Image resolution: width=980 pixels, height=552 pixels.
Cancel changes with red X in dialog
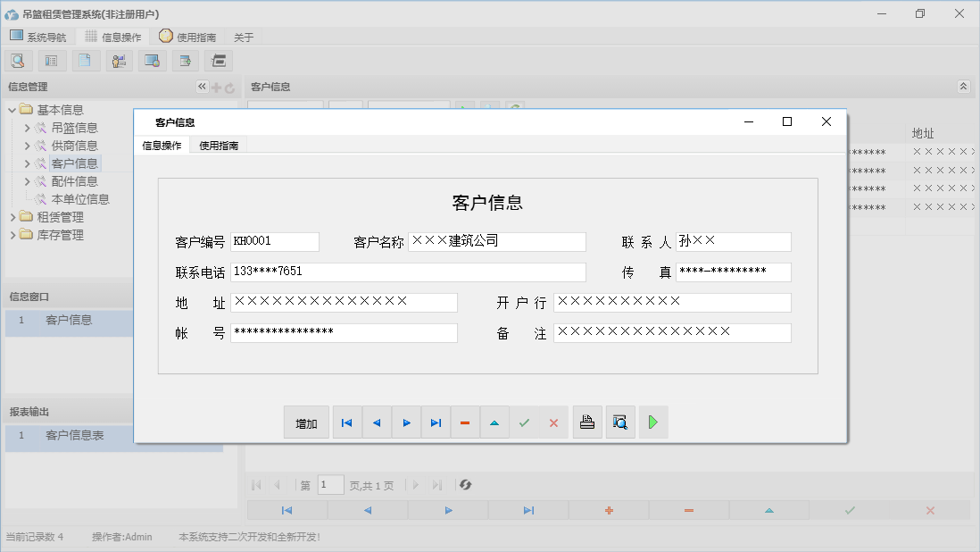tap(553, 422)
